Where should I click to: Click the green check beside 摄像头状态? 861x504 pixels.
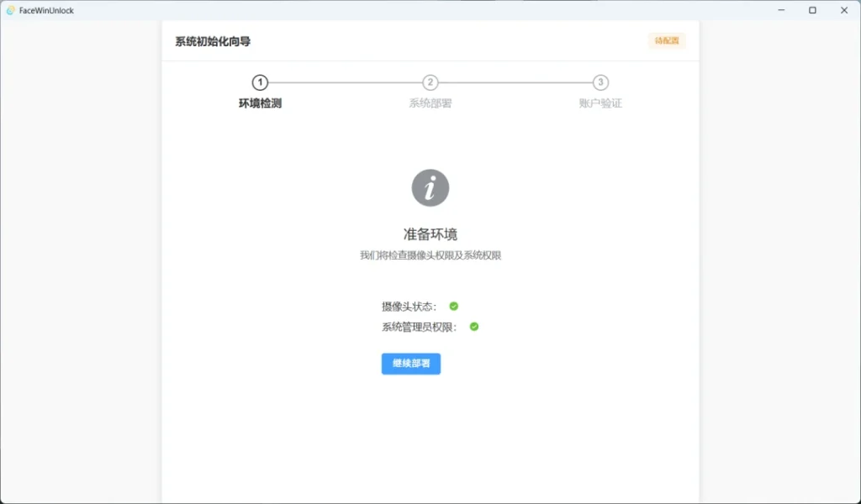coord(453,306)
